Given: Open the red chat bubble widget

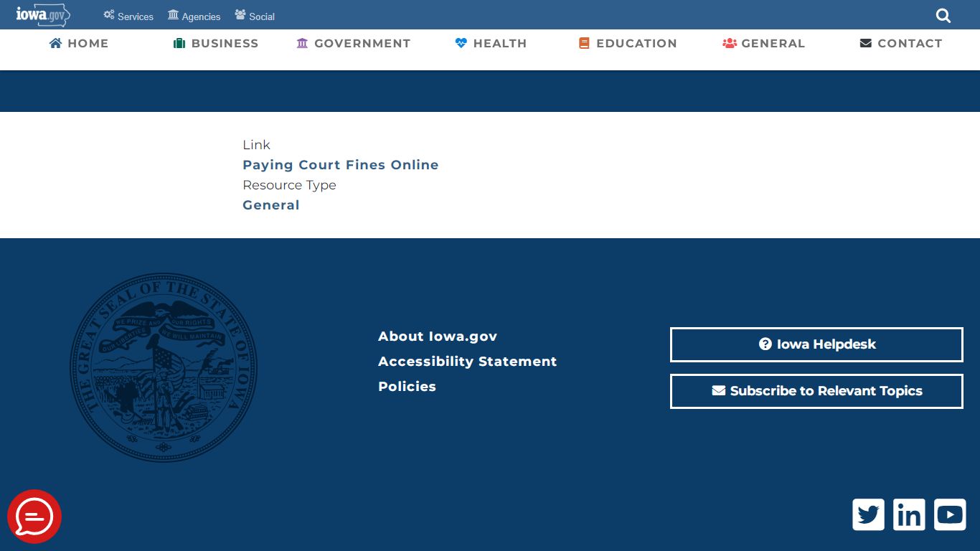Looking at the screenshot, I should pos(34,517).
